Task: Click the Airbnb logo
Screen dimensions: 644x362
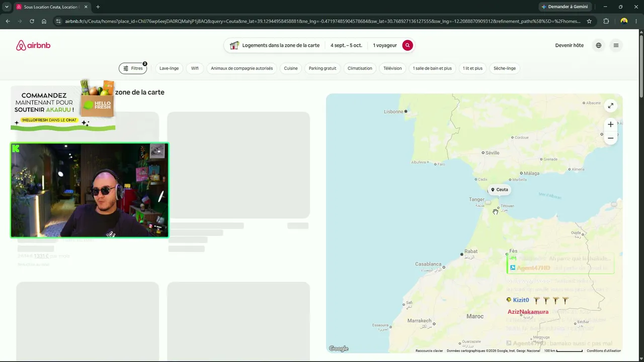Action: point(33,45)
